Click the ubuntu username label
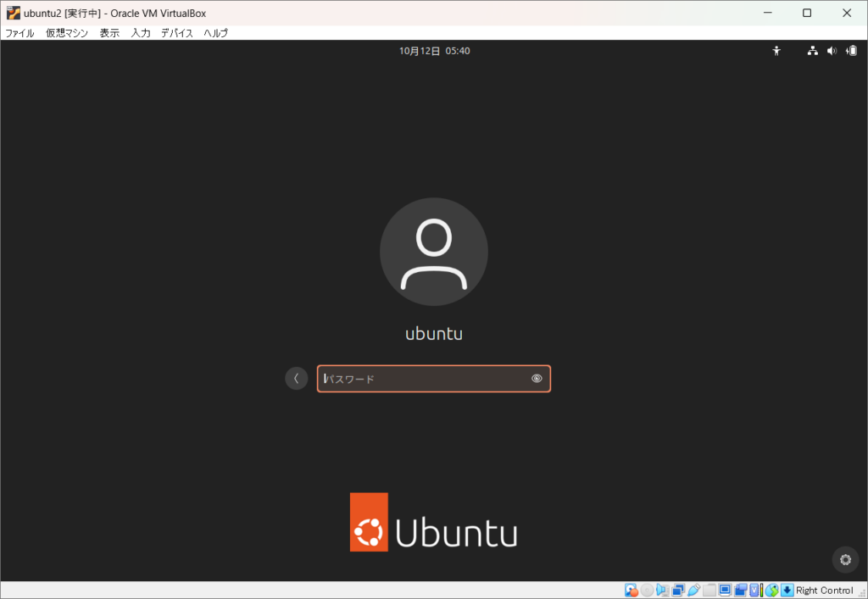This screenshot has height=599, width=868. click(x=433, y=334)
